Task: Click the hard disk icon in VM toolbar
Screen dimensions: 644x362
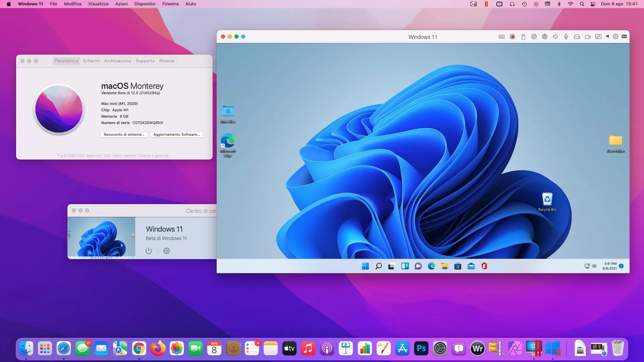Action: click(x=577, y=37)
